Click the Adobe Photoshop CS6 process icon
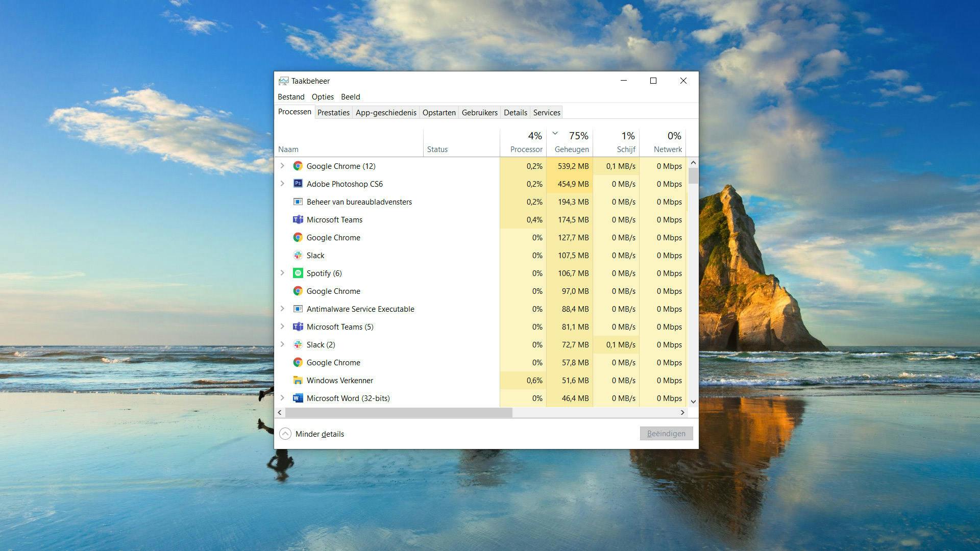 pyautogui.click(x=298, y=184)
